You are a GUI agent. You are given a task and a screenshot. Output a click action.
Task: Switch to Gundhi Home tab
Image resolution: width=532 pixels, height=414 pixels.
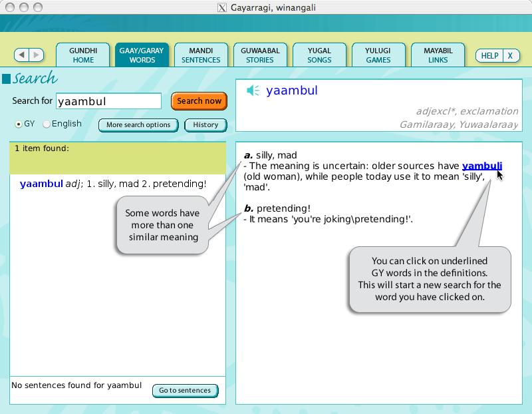[x=83, y=55]
